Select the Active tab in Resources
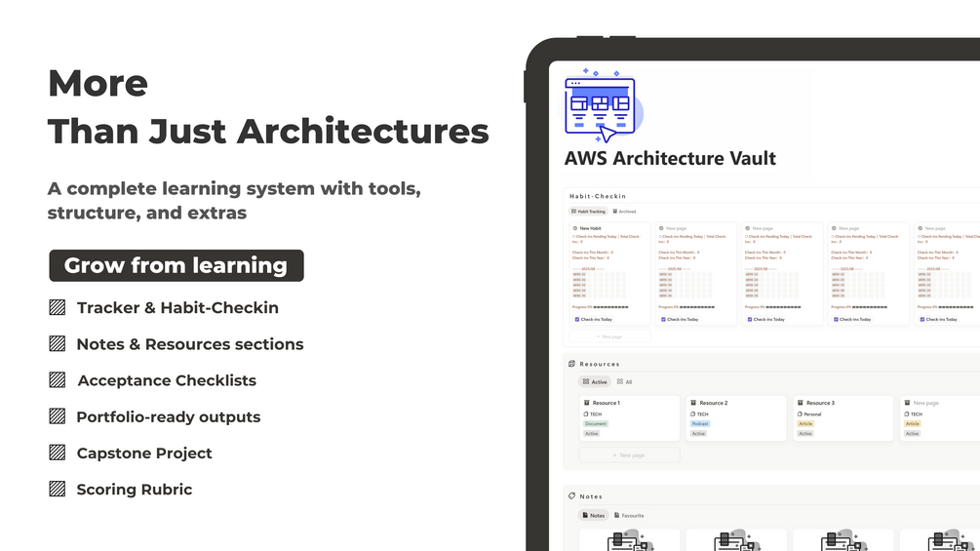980x551 pixels. (x=595, y=381)
